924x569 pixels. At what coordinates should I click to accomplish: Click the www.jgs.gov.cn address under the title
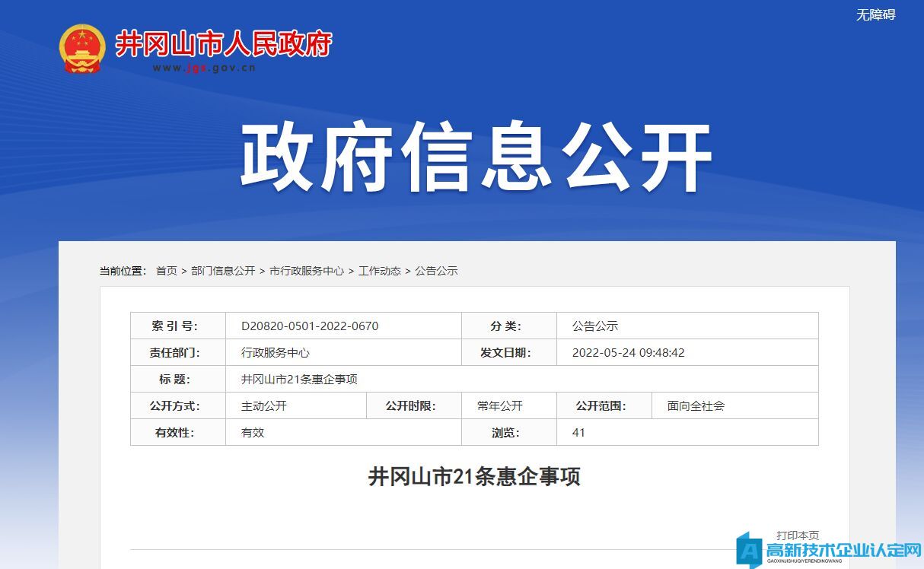click(204, 68)
